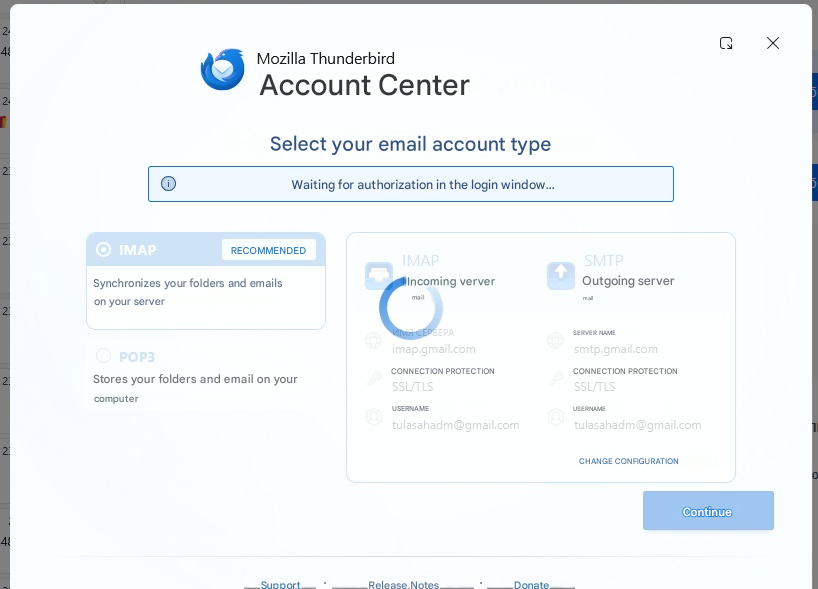The image size is (818, 589).
Task: Open the Donate link
Action: pyautogui.click(x=531, y=585)
